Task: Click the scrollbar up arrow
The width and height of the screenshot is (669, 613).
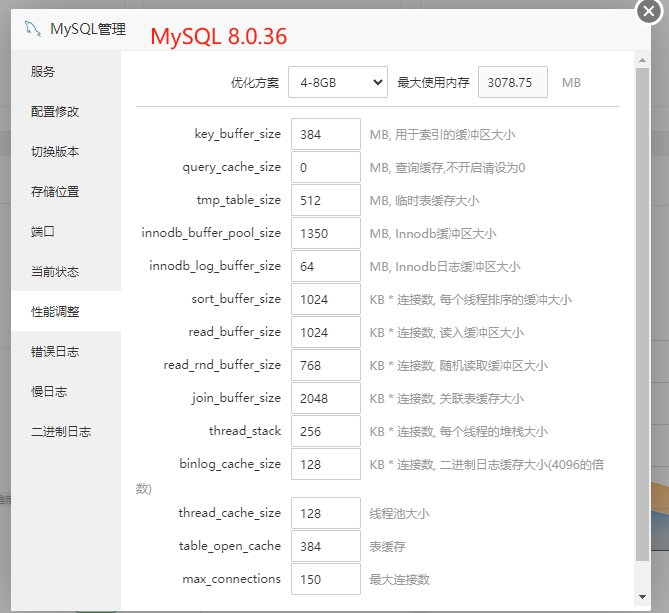Action: coord(642,60)
